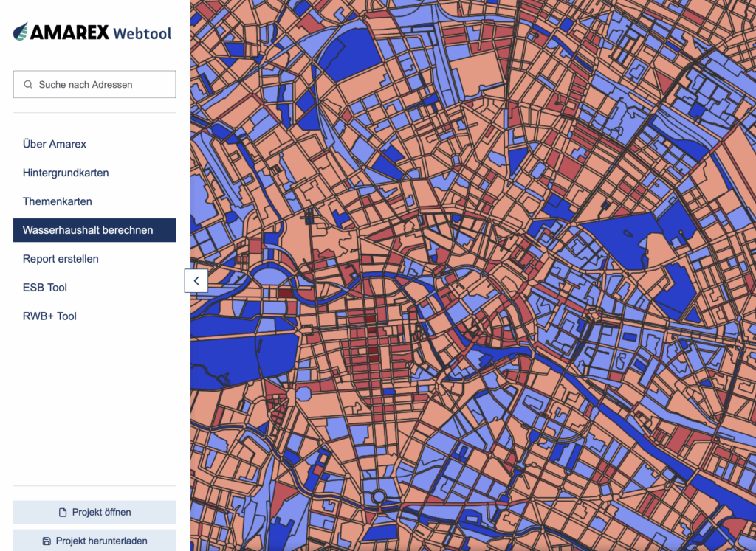Click the magnifier icon in the search box
The width and height of the screenshot is (756, 551).
point(28,85)
